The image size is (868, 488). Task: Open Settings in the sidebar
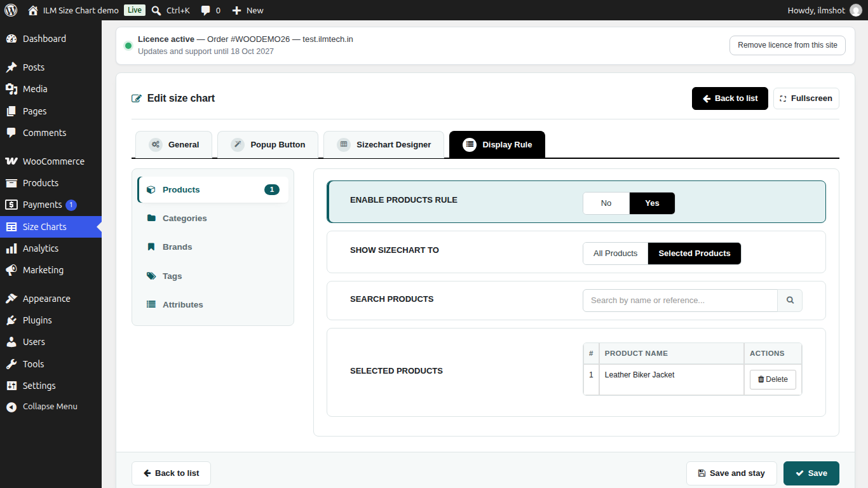pyautogui.click(x=51, y=386)
